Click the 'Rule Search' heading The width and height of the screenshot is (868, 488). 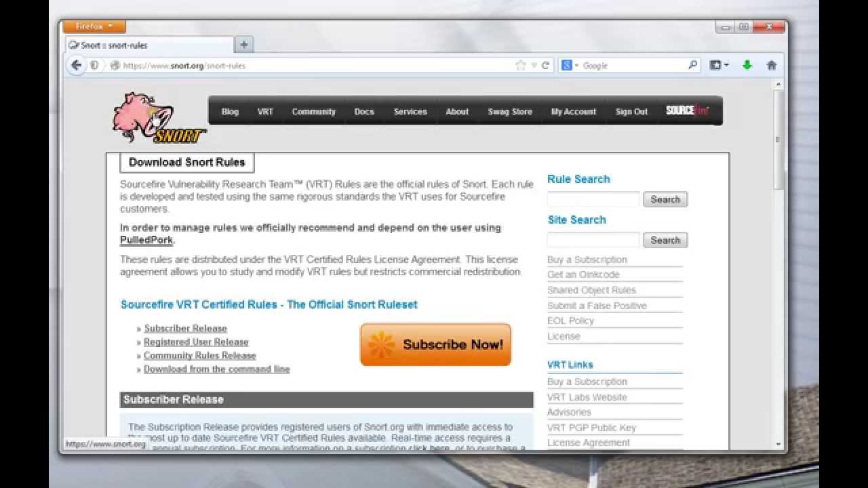[578, 179]
